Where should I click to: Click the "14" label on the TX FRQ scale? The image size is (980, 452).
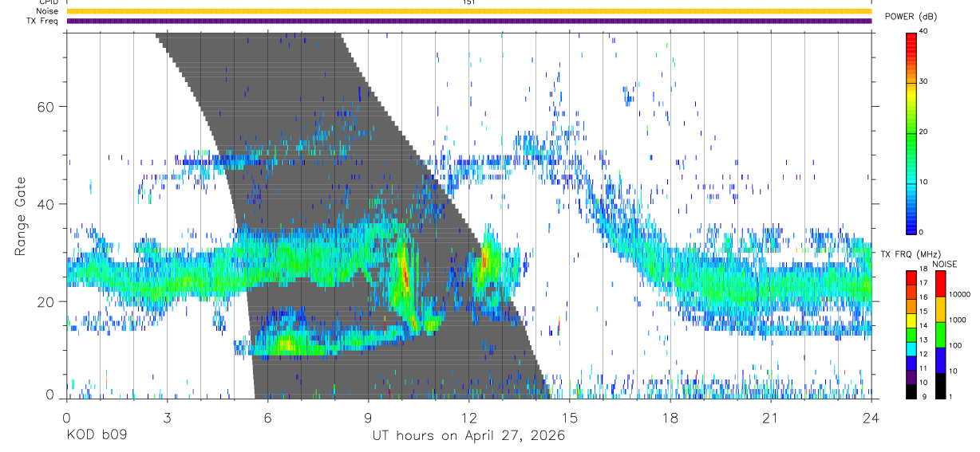point(923,326)
